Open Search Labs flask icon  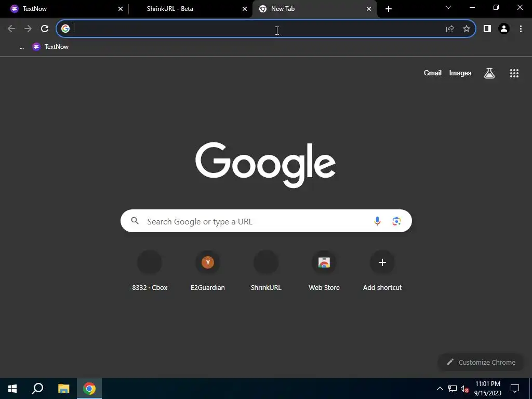point(489,73)
